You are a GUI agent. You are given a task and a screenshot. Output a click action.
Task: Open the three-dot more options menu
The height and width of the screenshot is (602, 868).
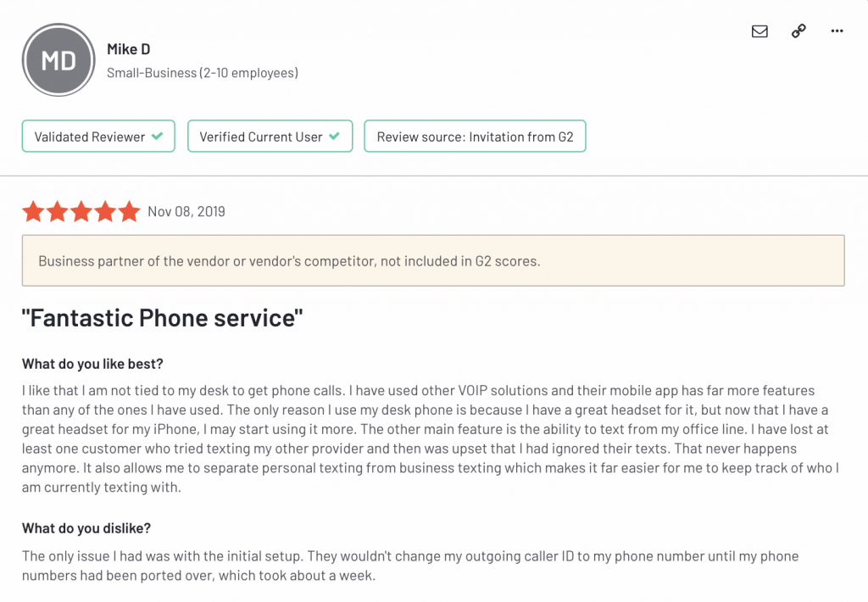click(x=837, y=31)
